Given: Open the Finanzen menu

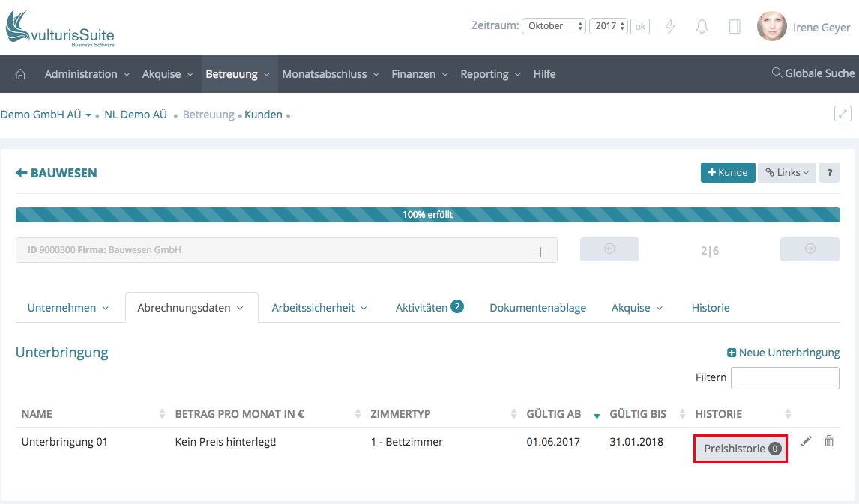Looking at the screenshot, I should click(x=419, y=74).
